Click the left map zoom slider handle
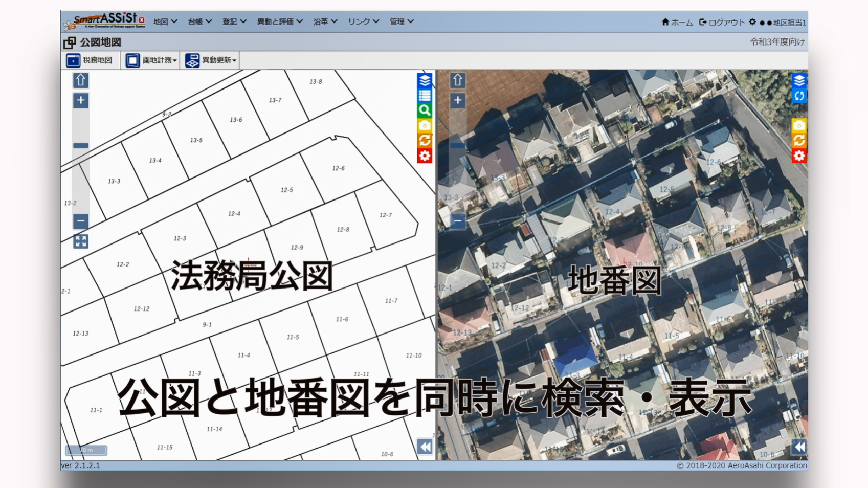The height and width of the screenshot is (488, 868). [81, 146]
